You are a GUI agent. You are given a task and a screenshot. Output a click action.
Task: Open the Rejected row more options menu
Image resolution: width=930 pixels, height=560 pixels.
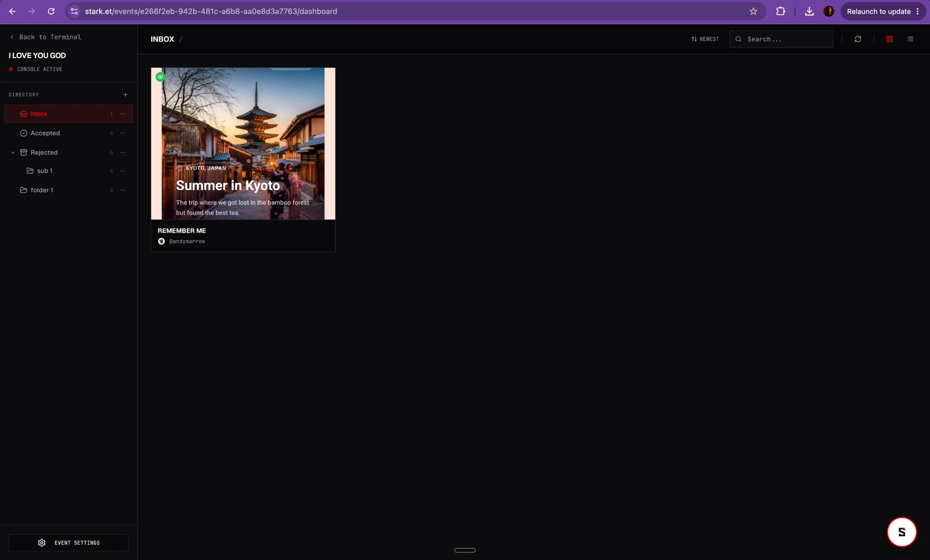[123, 153]
